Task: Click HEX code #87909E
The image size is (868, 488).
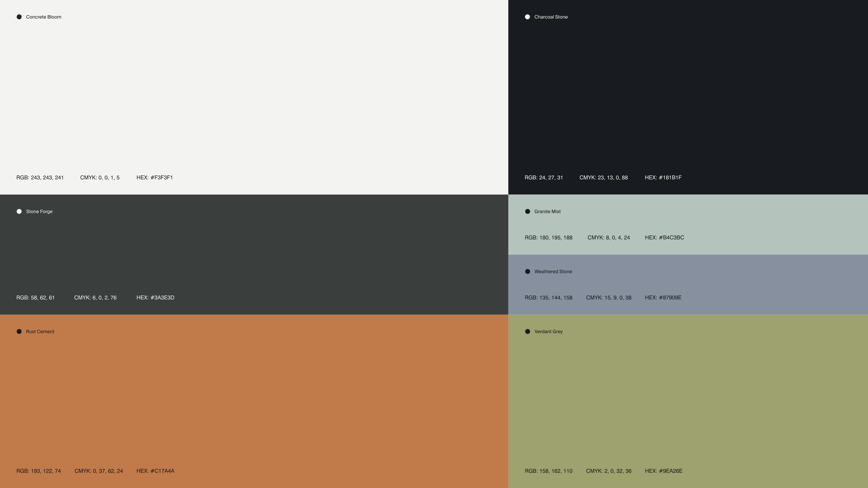Action: coord(663,297)
